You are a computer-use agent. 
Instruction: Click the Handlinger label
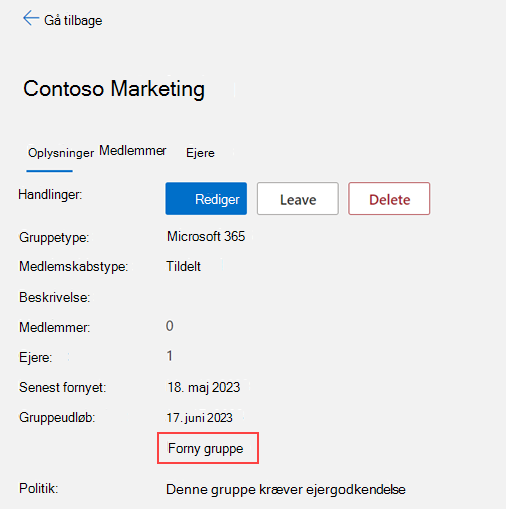point(50,194)
